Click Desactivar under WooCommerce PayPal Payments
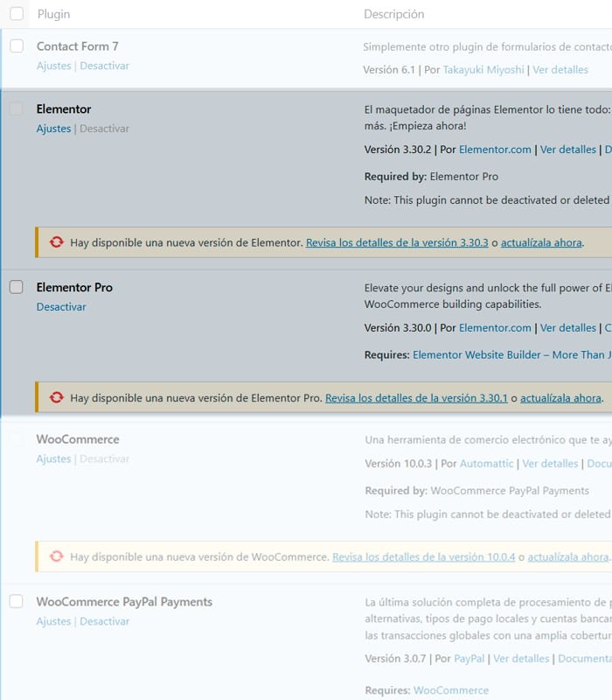The width and height of the screenshot is (612, 700). click(104, 621)
